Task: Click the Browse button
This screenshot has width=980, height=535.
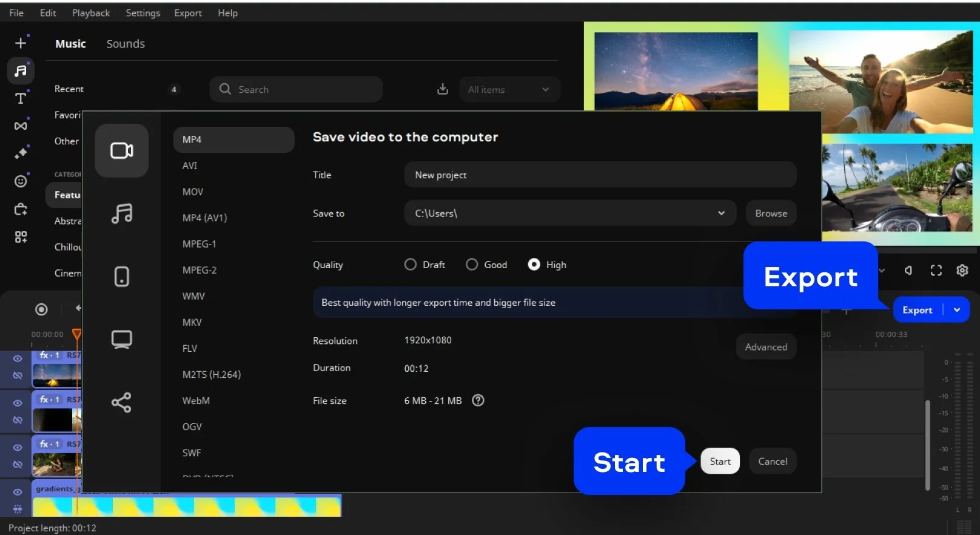Action: (771, 213)
